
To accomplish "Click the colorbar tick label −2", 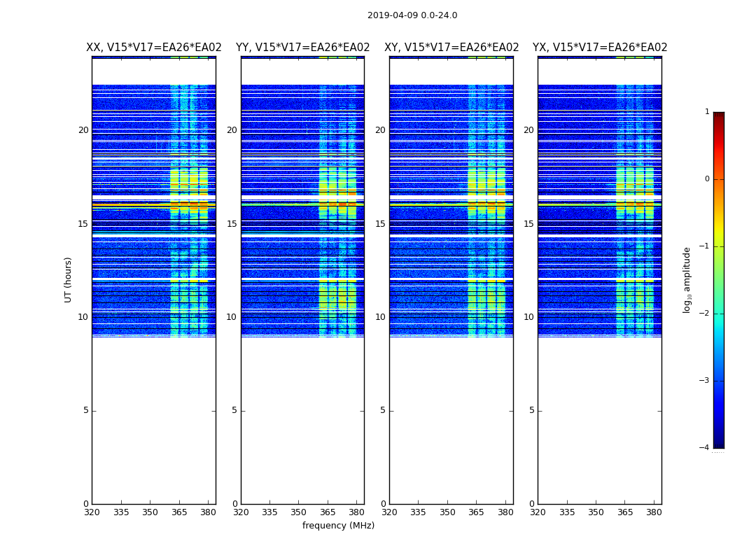I will pyautogui.click(x=705, y=314).
